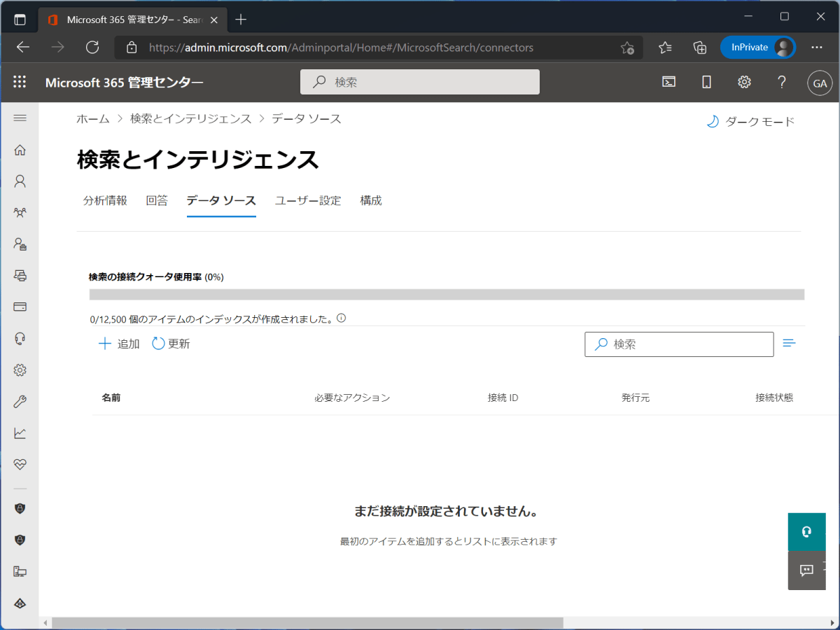Click the データ ソース breadcrumb

coord(307,119)
